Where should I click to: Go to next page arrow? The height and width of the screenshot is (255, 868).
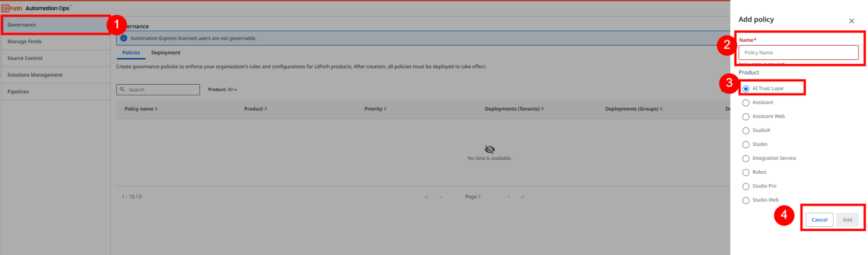click(509, 197)
